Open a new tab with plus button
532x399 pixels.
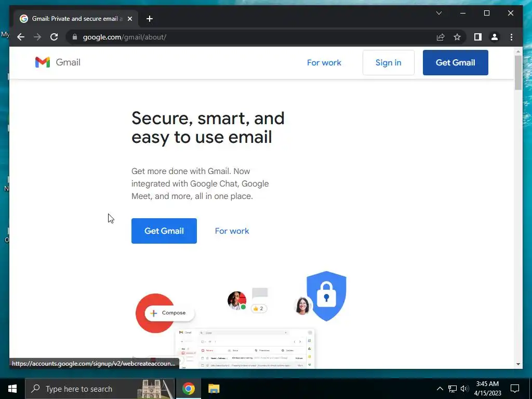click(x=150, y=19)
